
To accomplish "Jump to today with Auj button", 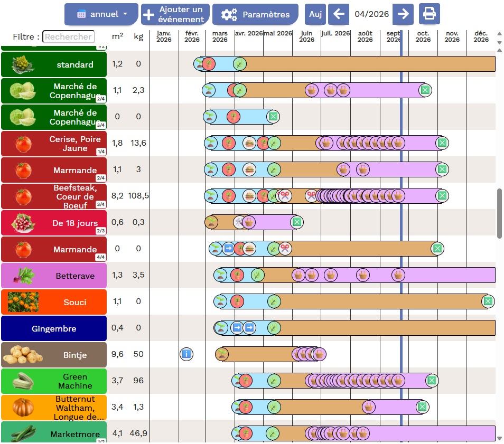I will pos(315,14).
